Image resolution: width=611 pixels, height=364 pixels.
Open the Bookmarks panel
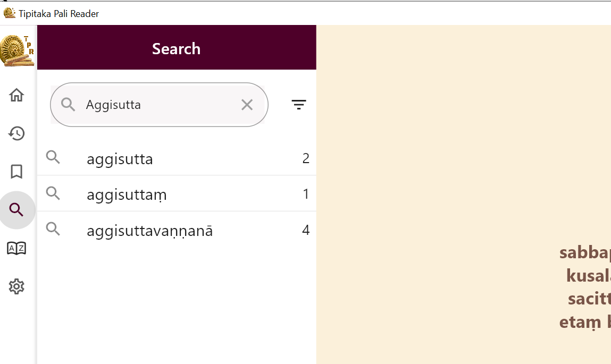coord(16,172)
